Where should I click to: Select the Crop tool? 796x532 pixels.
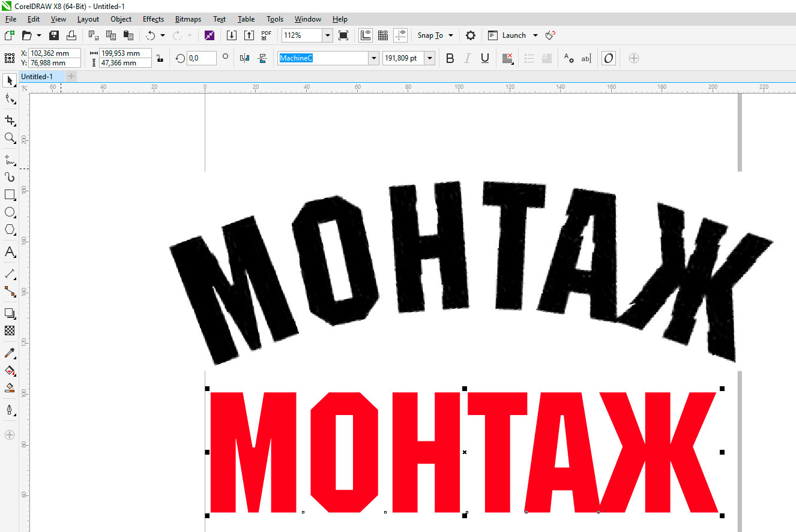(10, 120)
